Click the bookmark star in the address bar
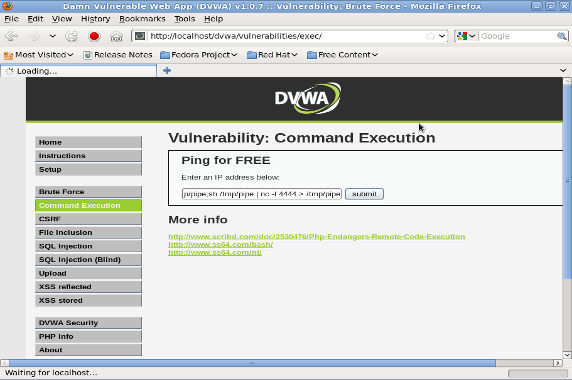 431,36
